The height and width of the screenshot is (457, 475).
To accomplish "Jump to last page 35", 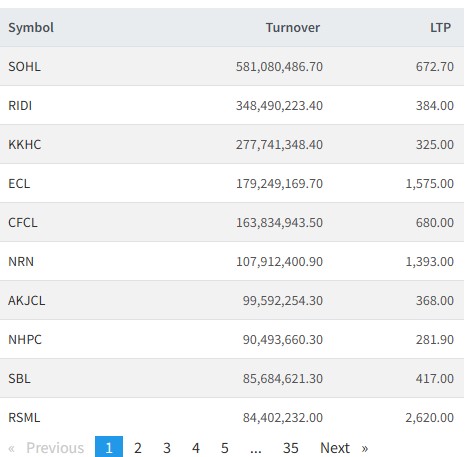I will [290, 448].
